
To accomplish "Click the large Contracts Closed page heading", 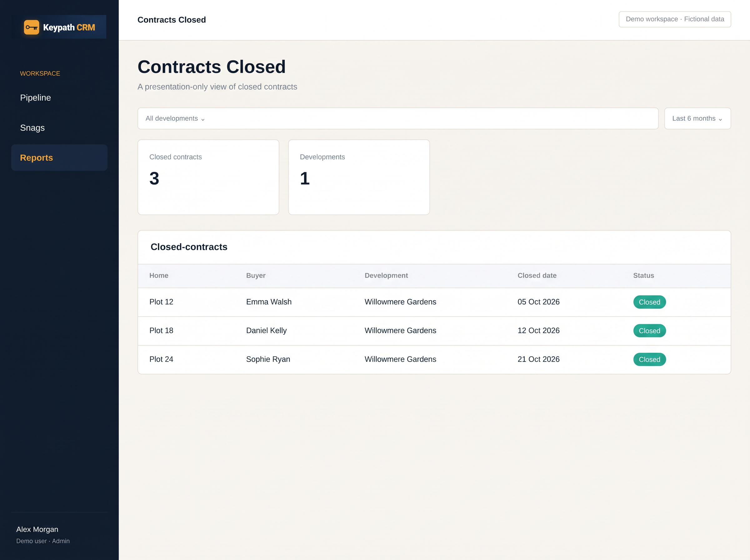I will [212, 67].
